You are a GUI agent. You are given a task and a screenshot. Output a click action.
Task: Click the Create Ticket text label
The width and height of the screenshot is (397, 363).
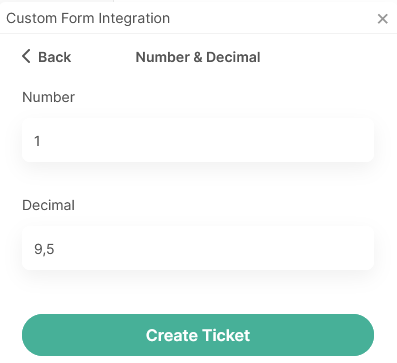pos(198,335)
